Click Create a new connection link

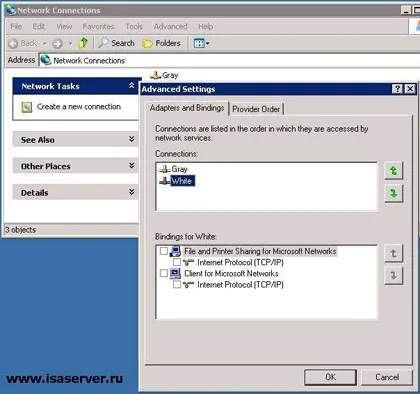coord(79,107)
